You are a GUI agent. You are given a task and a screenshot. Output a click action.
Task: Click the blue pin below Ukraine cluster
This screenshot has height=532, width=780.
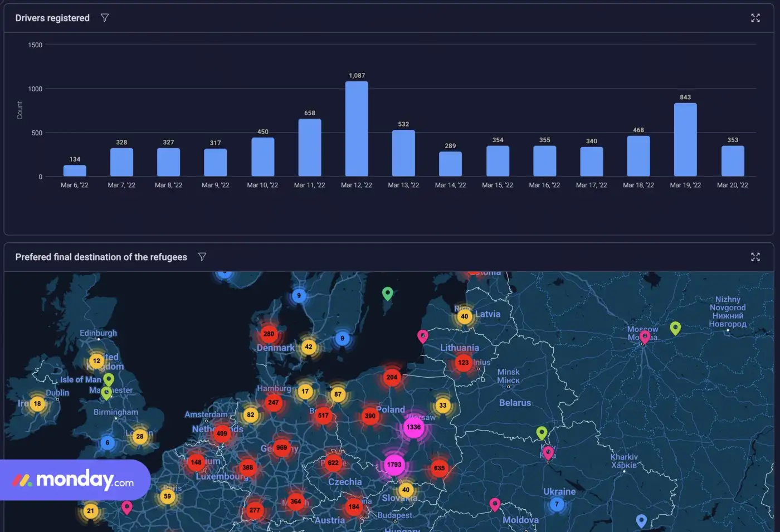point(641,520)
